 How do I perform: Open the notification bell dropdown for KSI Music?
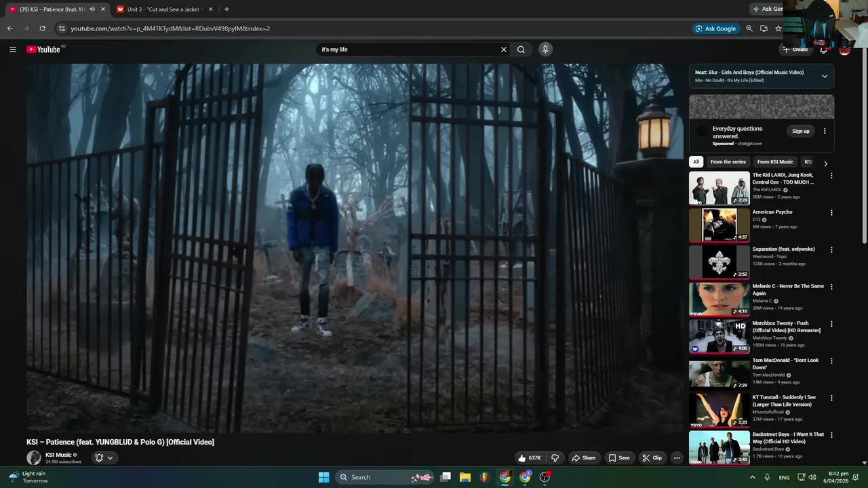point(104,458)
